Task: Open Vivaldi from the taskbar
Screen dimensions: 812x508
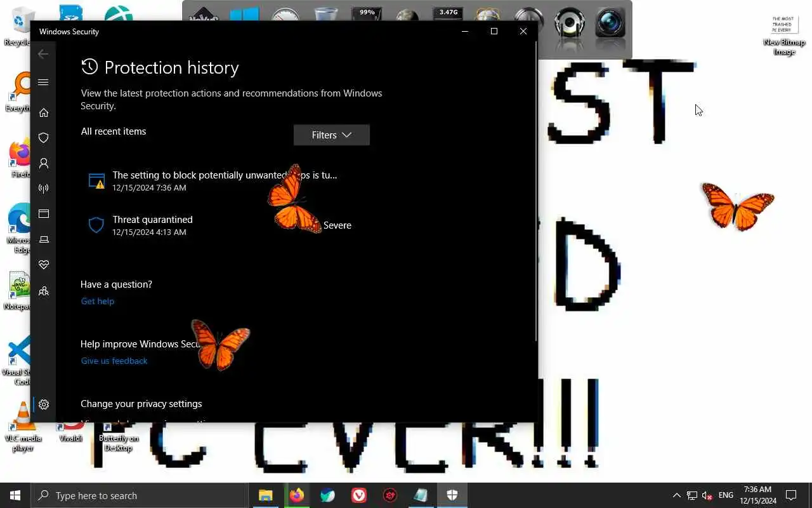Action: pyautogui.click(x=359, y=495)
